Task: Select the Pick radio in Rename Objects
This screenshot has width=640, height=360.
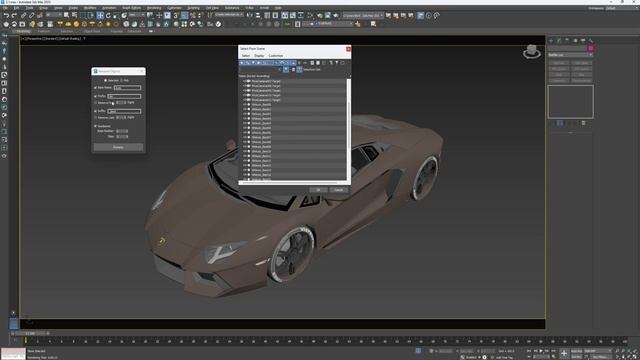Action: point(122,80)
